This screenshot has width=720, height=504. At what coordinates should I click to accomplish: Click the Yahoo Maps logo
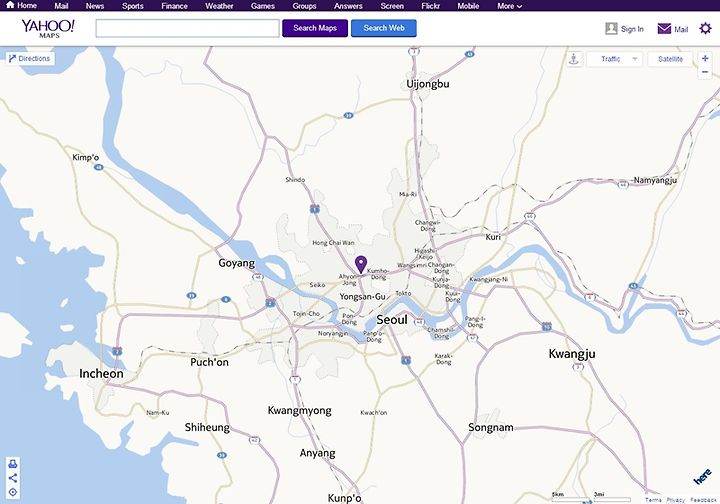(x=48, y=28)
